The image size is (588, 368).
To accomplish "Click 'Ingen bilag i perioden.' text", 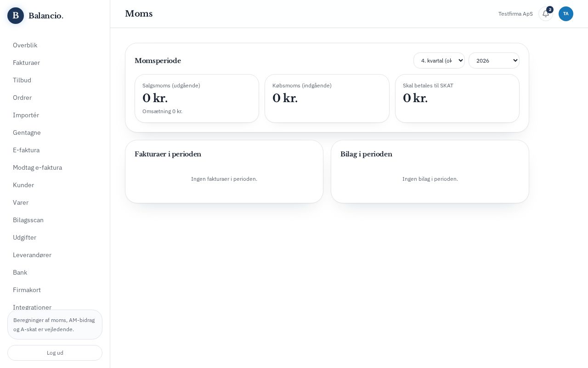I will click(430, 179).
